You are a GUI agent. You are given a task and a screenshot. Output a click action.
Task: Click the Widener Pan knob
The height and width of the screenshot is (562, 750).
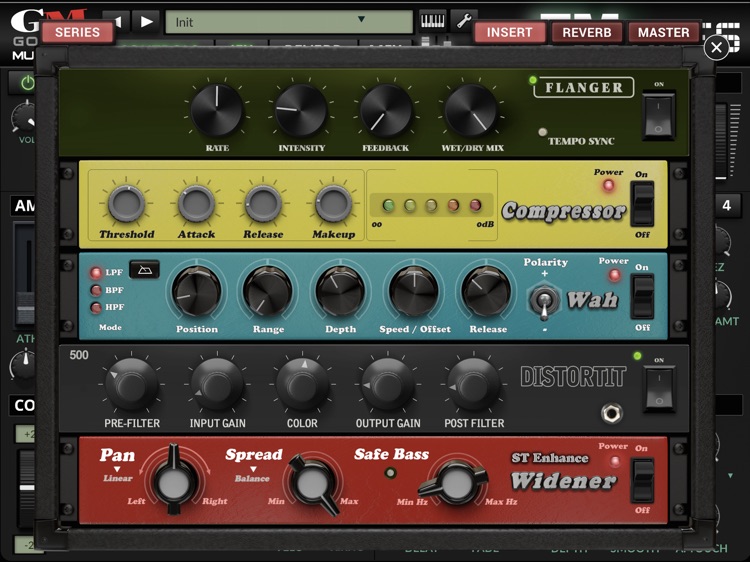tap(175, 481)
